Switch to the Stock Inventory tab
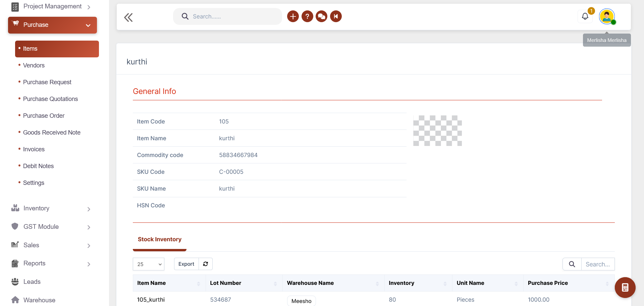This screenshot has width=644, height=306. pos(160,239)
